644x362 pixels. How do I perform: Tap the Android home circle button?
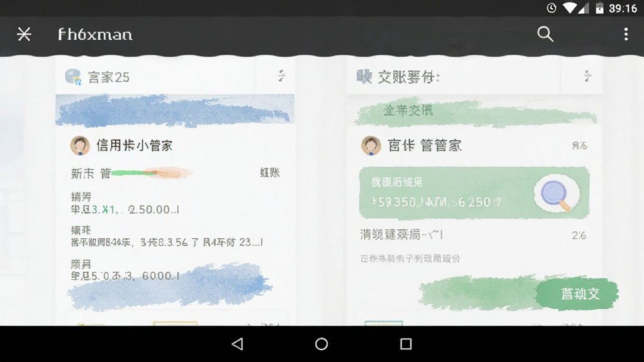[x=321, y=344]
